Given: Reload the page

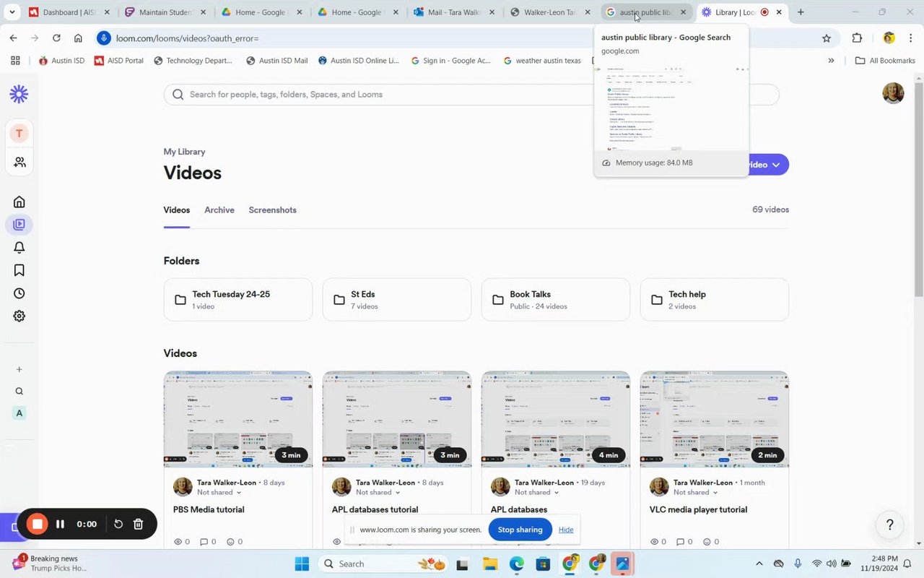Looking at the screenshot, I should (56, 38).
